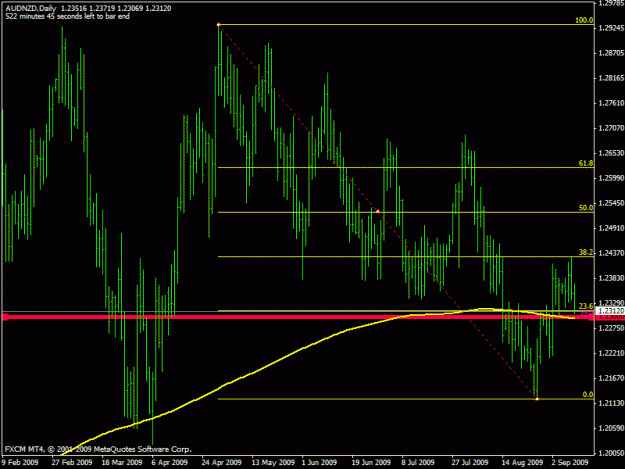Click the 8 Jul 2009 date label

click(x=418, y=462)
